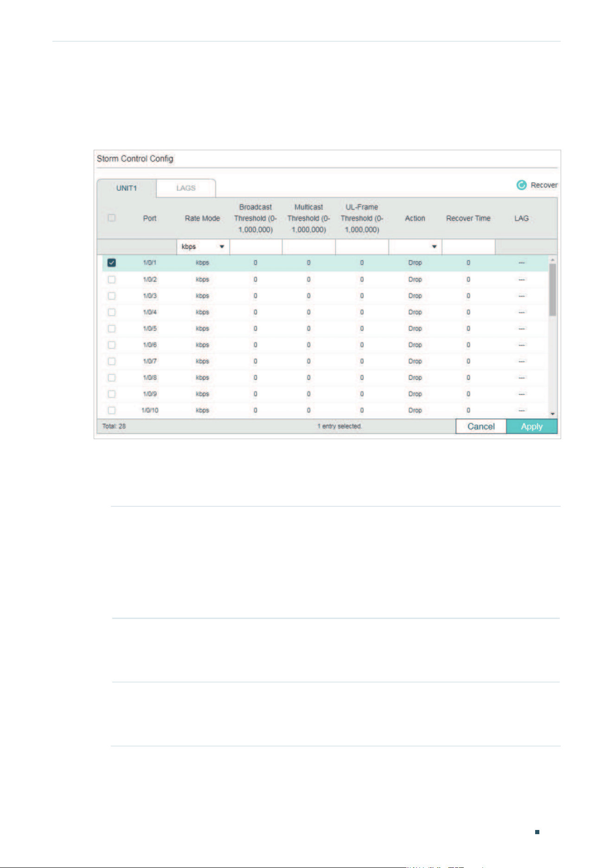Click the Storm Control Config title
Viewport: 614px width, 868px height.
tap(135, 159)
